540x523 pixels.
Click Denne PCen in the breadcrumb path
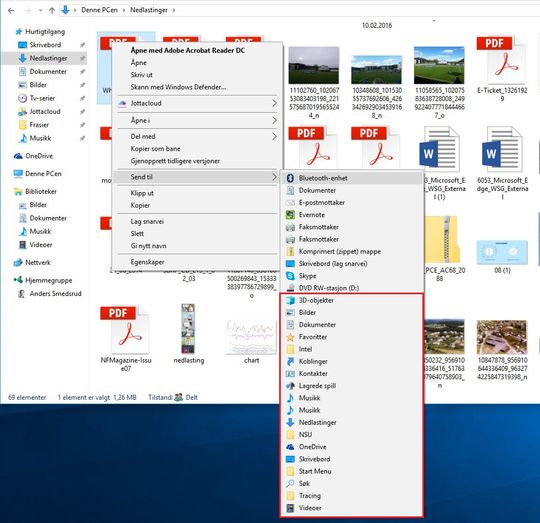coord(99,10)
